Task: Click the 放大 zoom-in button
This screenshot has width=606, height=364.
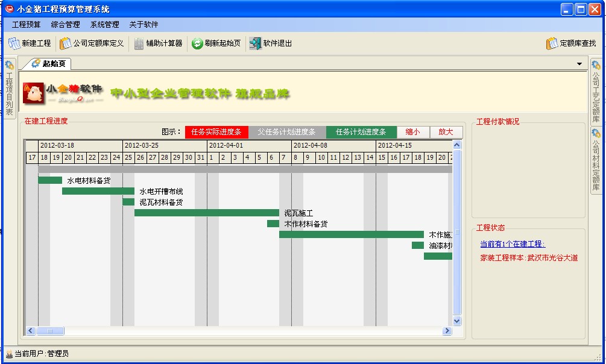Action: (x=446, y=132)
